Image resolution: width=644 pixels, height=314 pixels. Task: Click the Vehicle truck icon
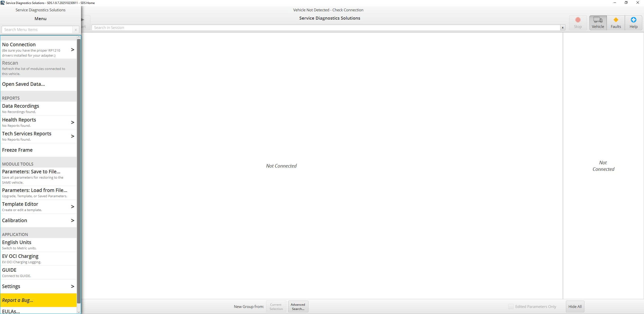[x=598, y=20]
